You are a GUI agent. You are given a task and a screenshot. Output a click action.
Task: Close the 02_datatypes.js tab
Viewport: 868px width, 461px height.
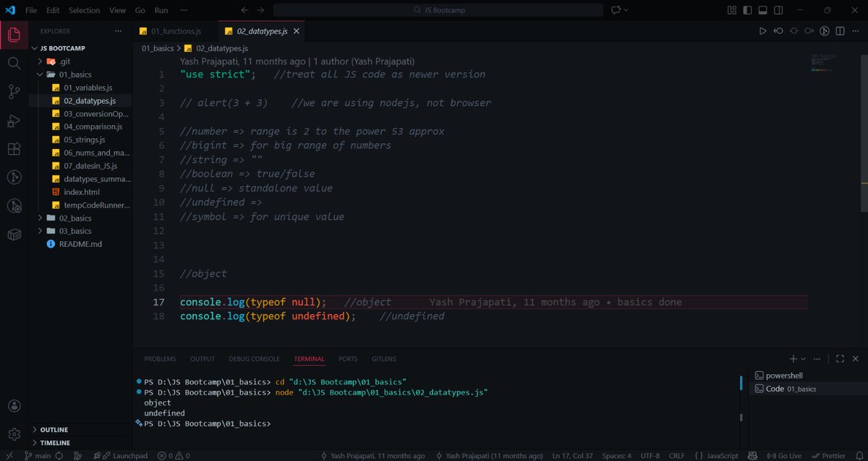(x=297, y=31)
